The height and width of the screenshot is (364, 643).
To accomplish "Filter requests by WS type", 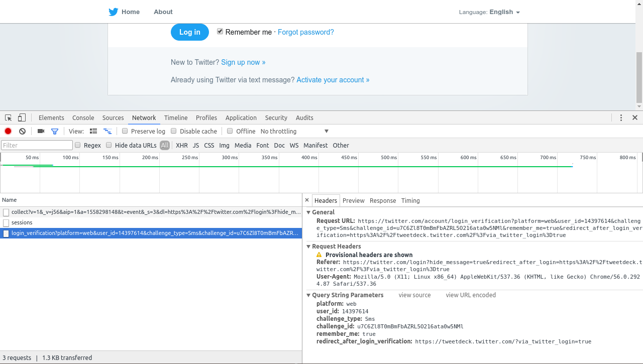I will [294, 145].
